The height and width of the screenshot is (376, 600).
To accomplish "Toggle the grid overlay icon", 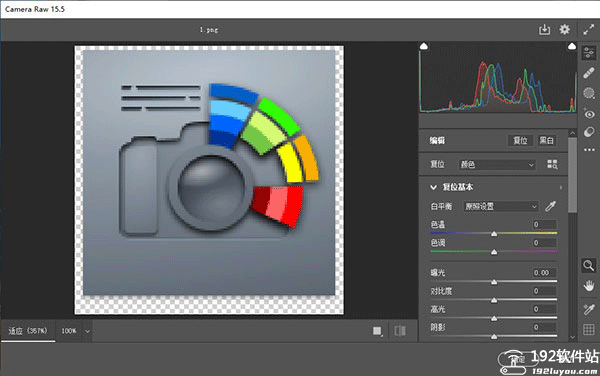I will tap(589, 329).
